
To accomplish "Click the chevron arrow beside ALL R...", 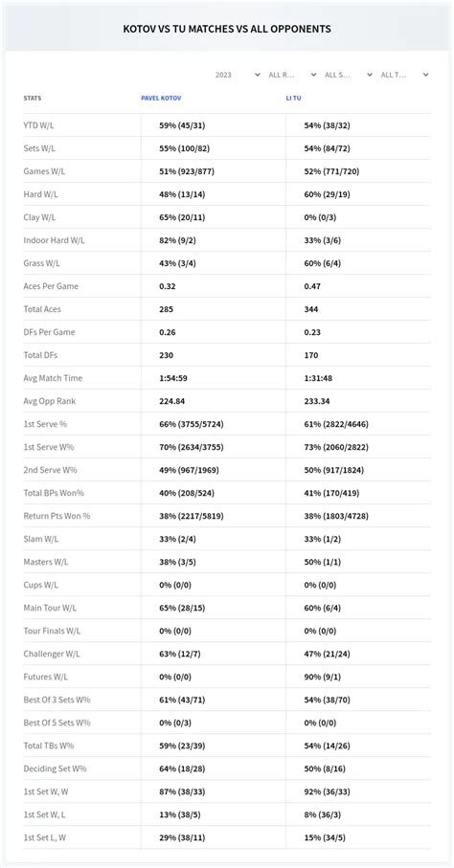I will (313, 75).
